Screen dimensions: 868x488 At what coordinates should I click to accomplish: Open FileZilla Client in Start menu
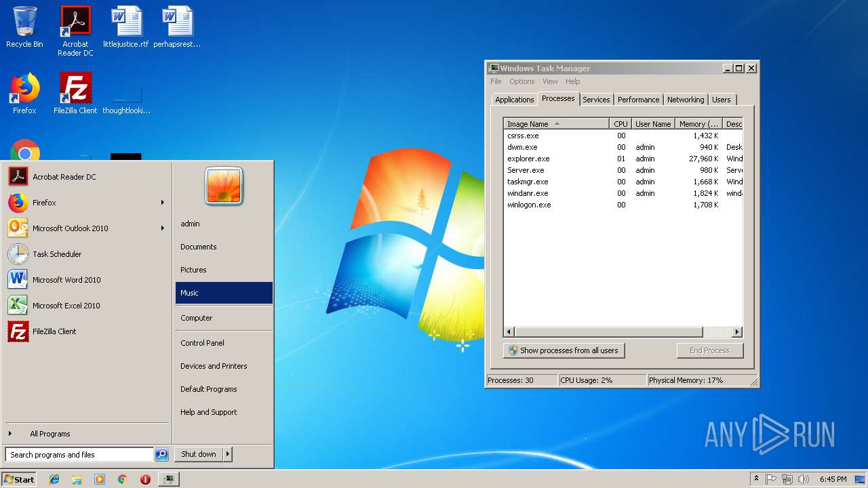click(86, 331)
